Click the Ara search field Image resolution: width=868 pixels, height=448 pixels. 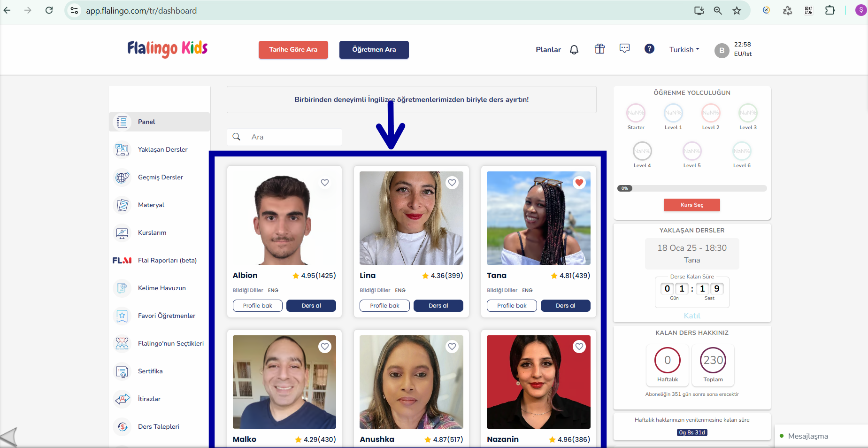[284, 137]
